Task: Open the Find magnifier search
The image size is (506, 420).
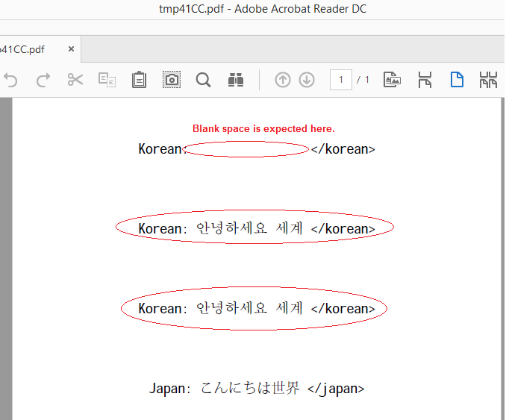Action: click(x=203, y=80)
